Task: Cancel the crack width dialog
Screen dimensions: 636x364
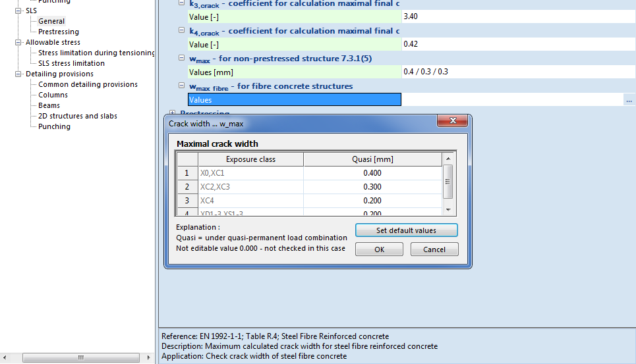Action: coord(434,249)
